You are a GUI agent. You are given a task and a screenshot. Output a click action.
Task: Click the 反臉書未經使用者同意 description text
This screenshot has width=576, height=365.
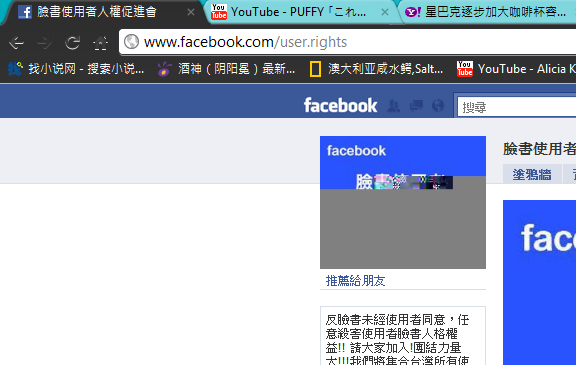[397, 340]
